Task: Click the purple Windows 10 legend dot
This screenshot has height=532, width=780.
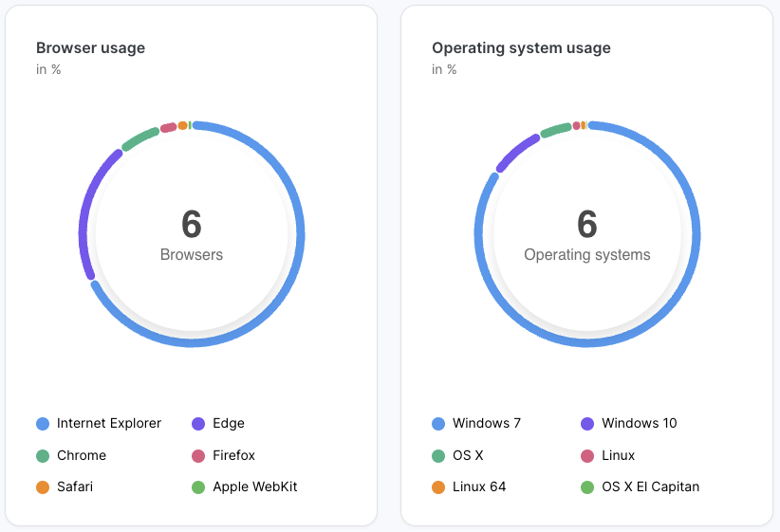Action: (x=586, y=424)
